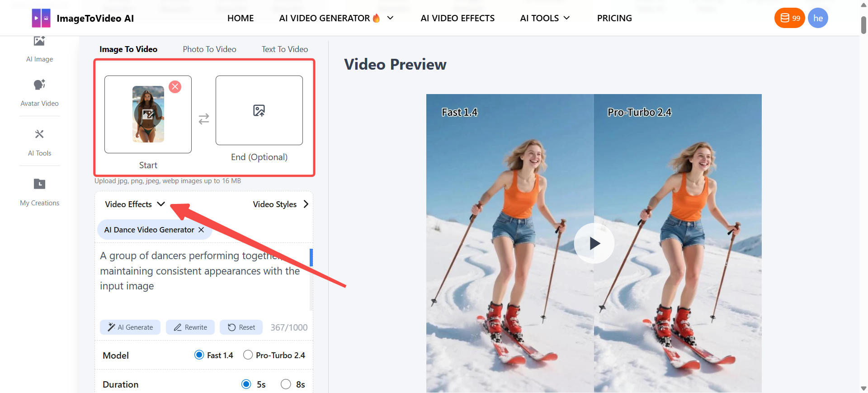Screen dimensions: 868x393
Task: Choose the 5s duration option
Action: coord(246,384)
